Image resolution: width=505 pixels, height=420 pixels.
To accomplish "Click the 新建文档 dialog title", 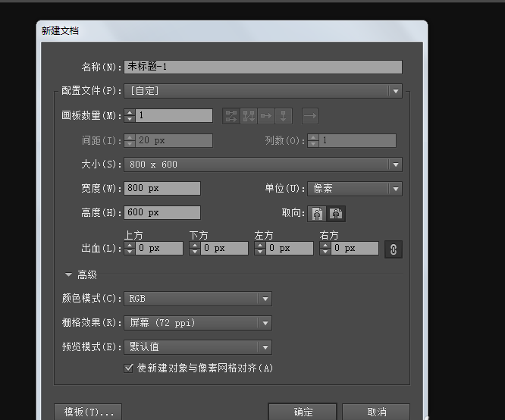I will click(60, 31).
